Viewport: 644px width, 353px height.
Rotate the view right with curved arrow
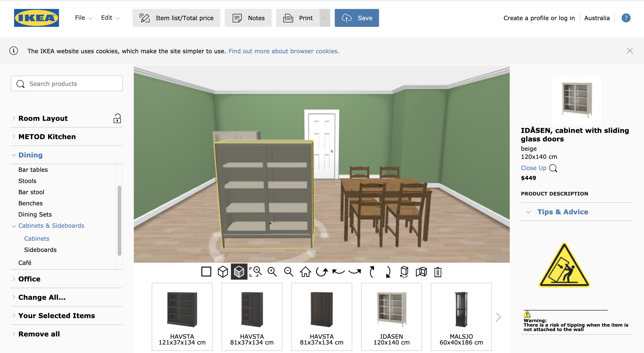click(x=355, y=272)
